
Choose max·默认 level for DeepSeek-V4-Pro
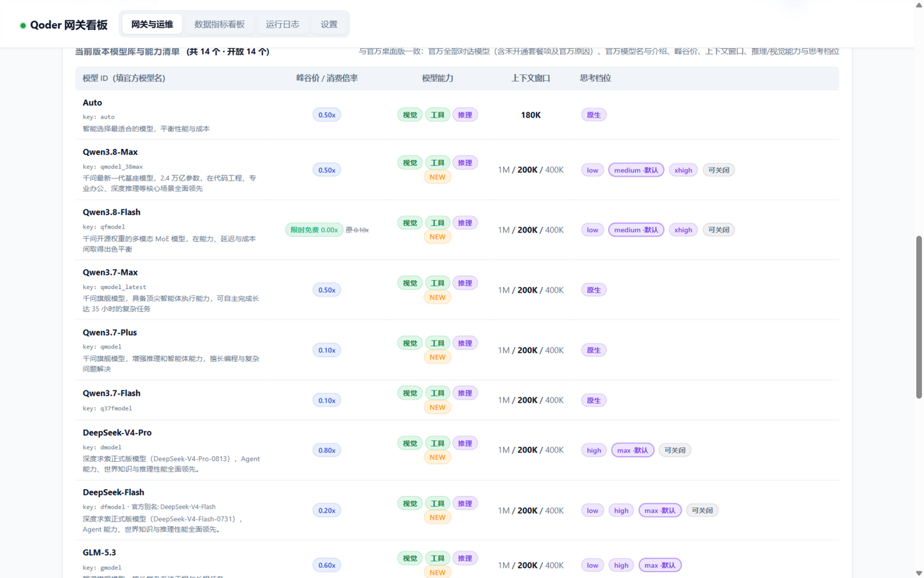[633, 450]
